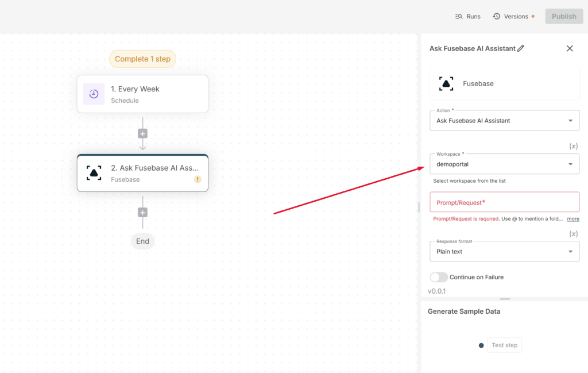
Task: Select the Every Week schedule step
Action: [x=142, y=94]
